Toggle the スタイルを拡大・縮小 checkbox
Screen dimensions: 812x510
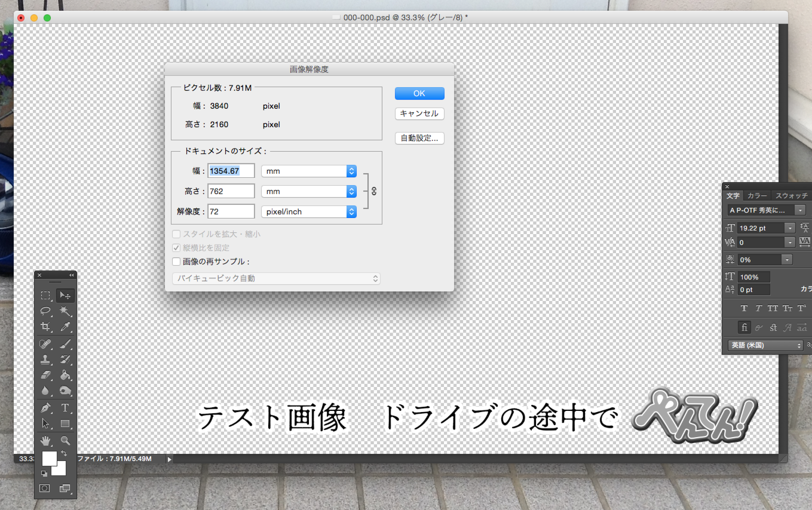176,234
